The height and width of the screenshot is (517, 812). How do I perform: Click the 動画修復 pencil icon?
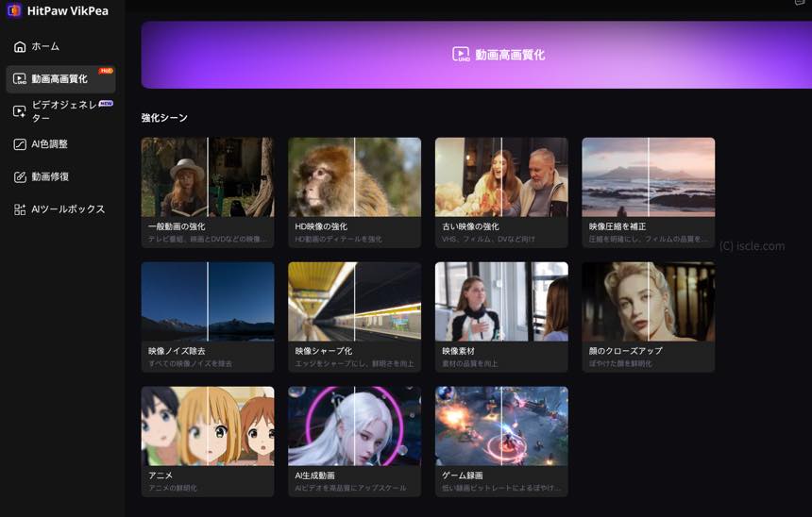click(20, 177)
